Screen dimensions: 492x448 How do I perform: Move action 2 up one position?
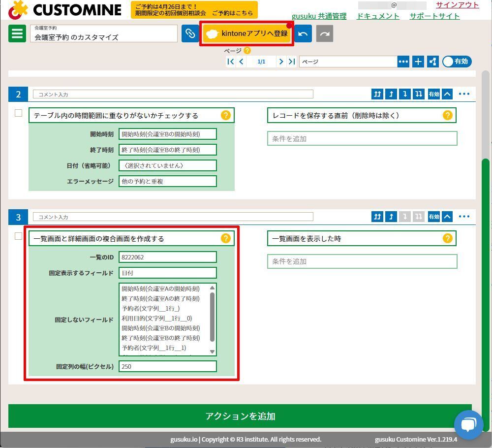(x=391, y=94)
